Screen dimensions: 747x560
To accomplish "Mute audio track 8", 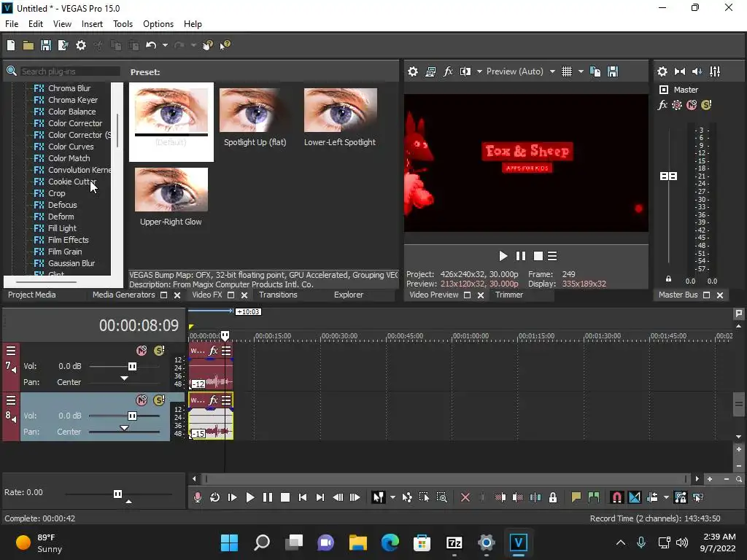I will pyautogui.click(x=142, y=400).
